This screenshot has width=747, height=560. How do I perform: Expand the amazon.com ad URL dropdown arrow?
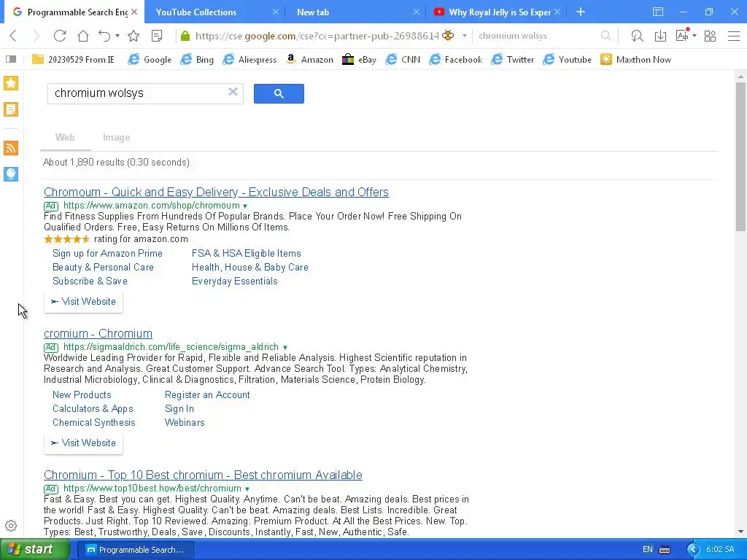click(245, 206)
